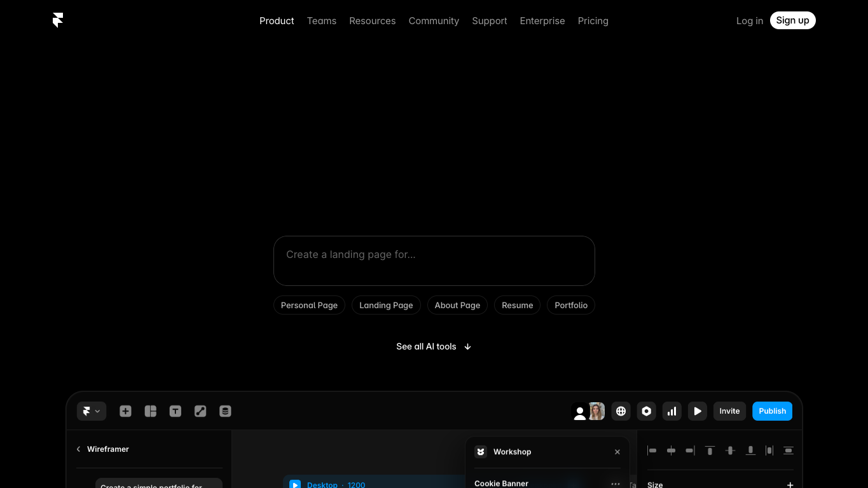Go back from Wireframer panel
Viewport: 868px width, 488px height.
[79, 449]
